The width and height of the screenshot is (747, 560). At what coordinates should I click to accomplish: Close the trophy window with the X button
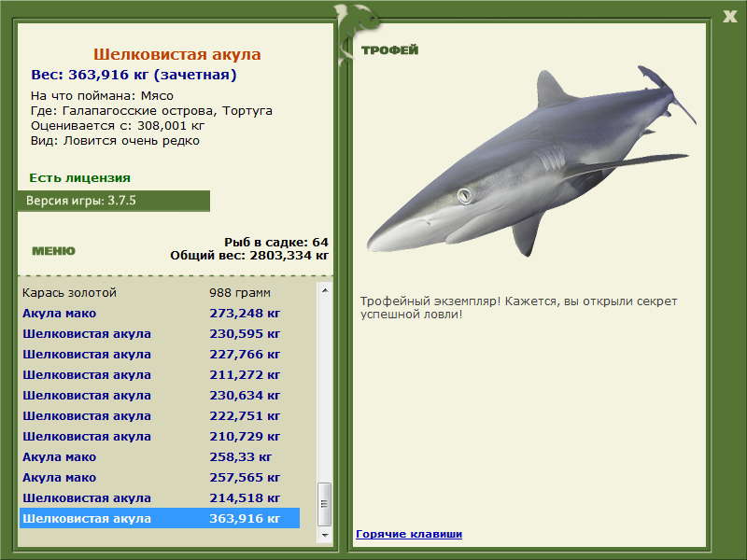[x=729, y=17]
